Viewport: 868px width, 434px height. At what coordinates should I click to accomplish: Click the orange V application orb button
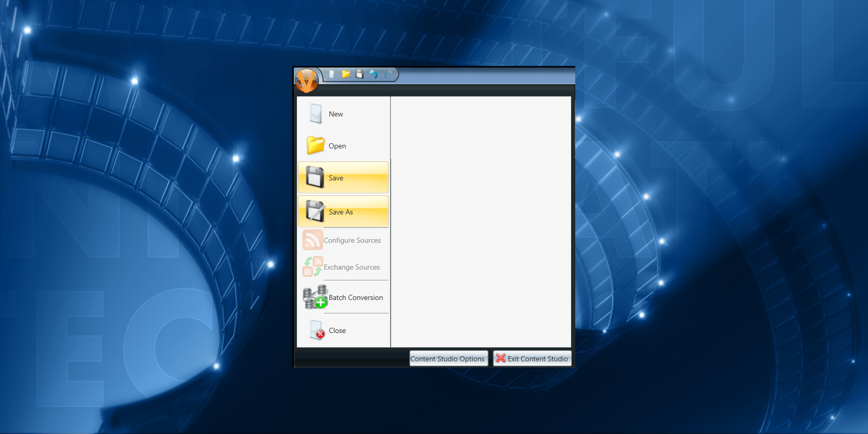coord(307,80)
